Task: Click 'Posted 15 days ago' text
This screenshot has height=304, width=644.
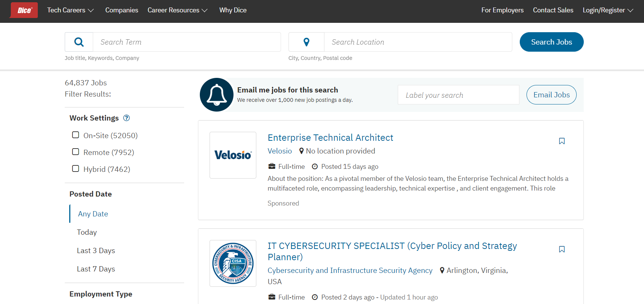Action: (x=350, y=167)
